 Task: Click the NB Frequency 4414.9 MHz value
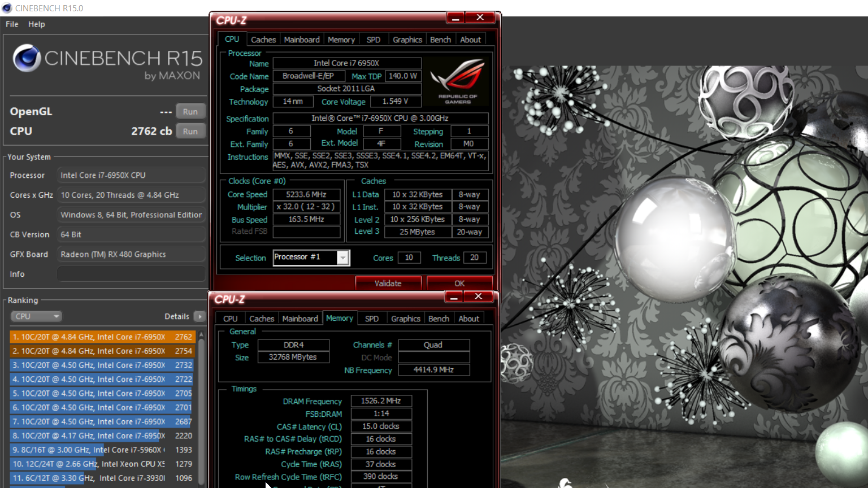[434, 369]
